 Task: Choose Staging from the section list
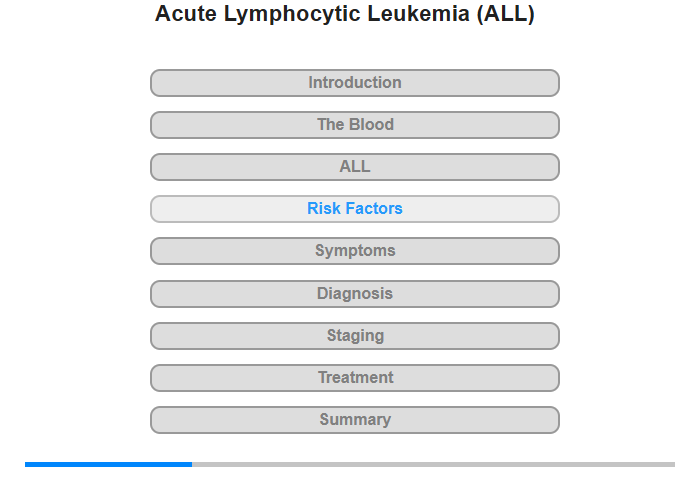(355, 336)
